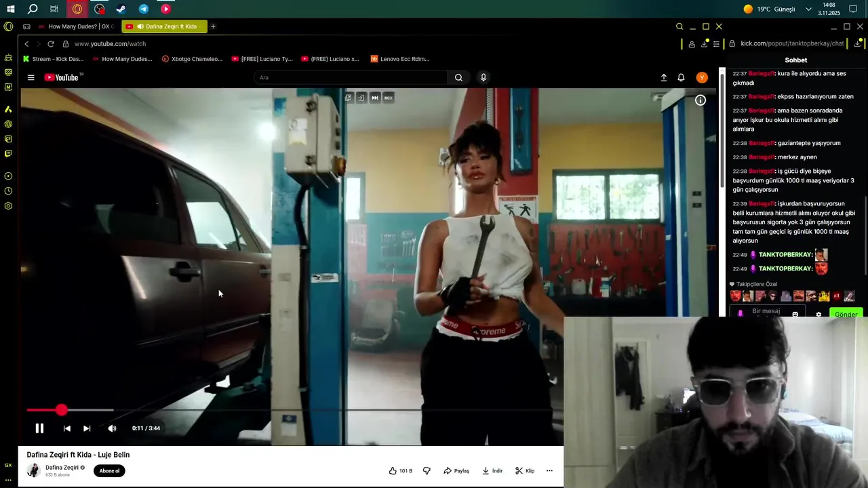Select the Dafina Zeqiri ft Kida tab

coord(165,26)
